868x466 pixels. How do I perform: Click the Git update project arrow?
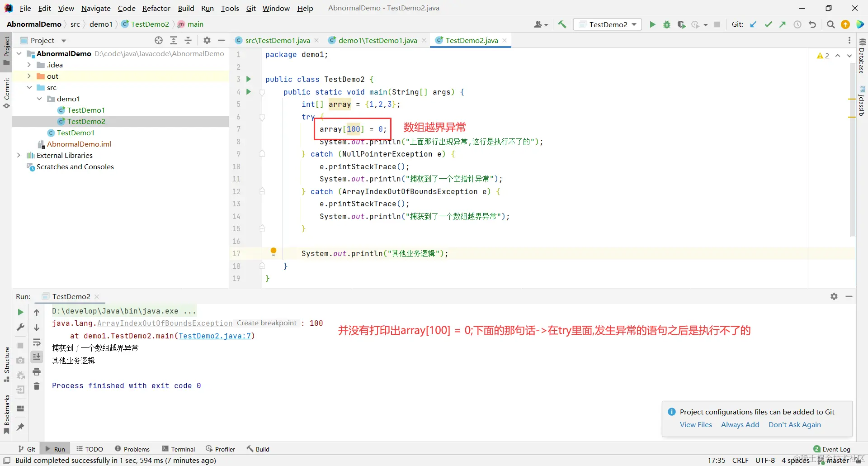[753, 24]
